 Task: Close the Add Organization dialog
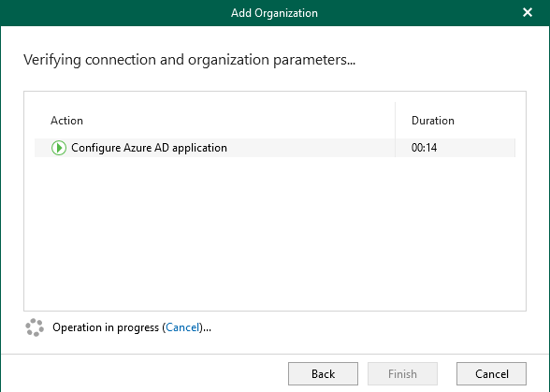528,13
